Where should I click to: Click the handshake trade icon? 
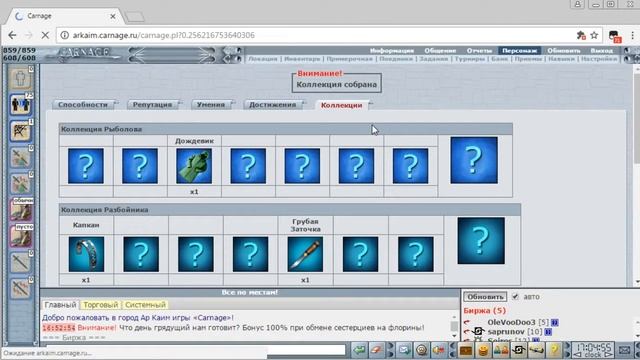click(536, 350)
